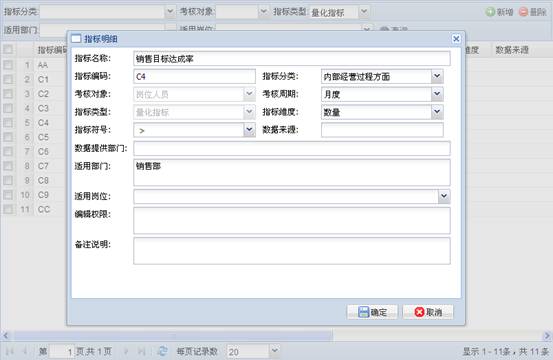Click the 备注说明 text area

(292, 251)
